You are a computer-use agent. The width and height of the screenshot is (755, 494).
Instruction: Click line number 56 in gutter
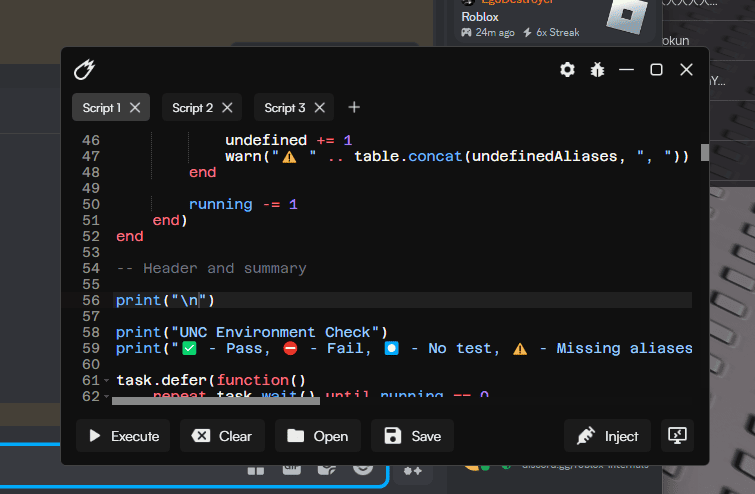coord(91,300)
